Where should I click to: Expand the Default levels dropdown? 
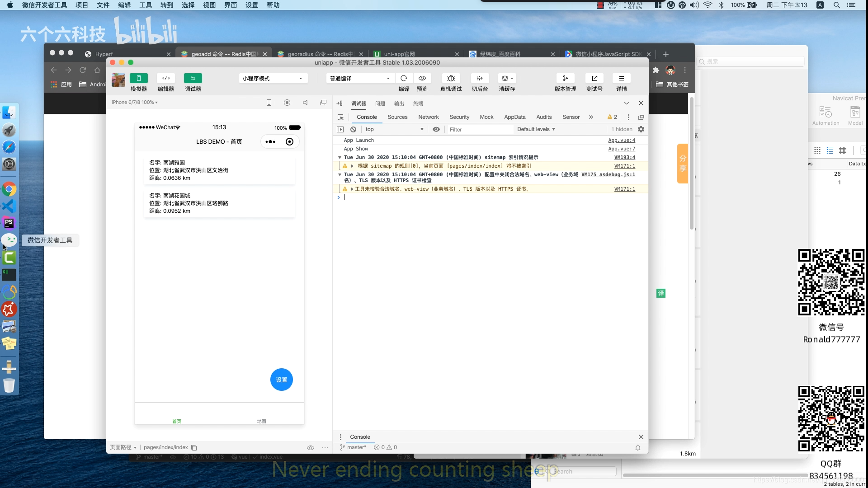[536, 129]
